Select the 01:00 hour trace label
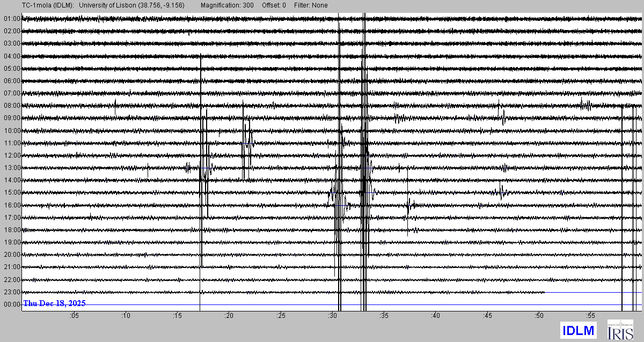Screen dimensions: 644x342 coord(12,19)
